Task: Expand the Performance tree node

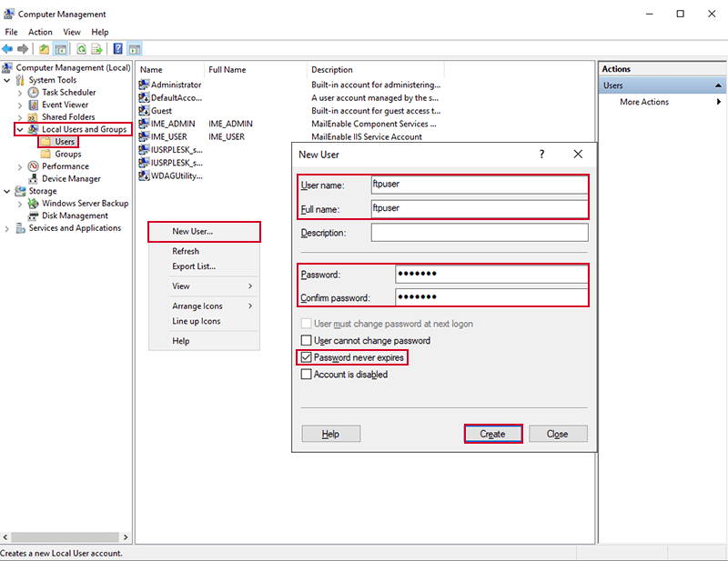Action: (20, 166)
